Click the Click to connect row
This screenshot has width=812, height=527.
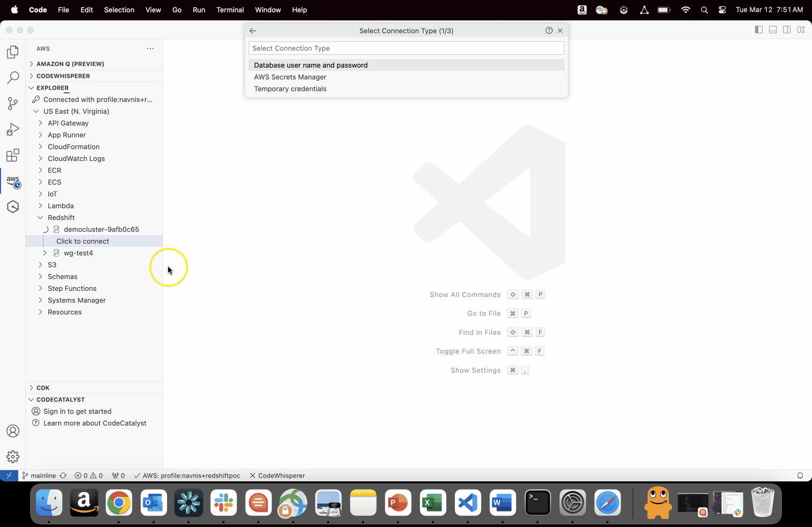[94, 241]
